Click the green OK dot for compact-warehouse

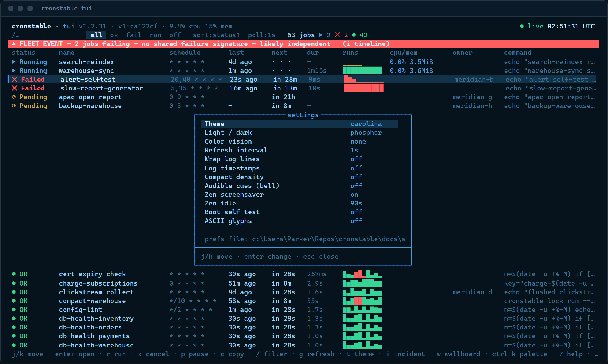pyautogui.click(x=14, y=301)
